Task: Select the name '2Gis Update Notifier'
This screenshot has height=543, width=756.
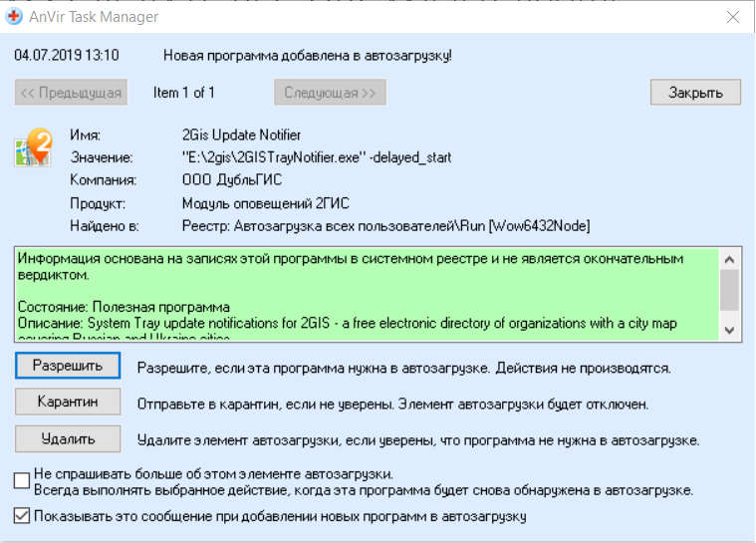Action: (x=241, y=135)
